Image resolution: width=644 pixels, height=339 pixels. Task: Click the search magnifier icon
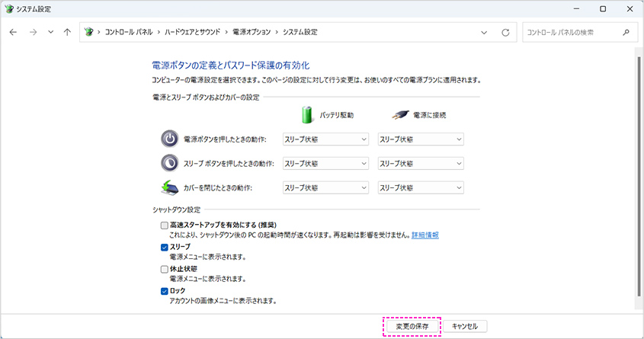626,33
